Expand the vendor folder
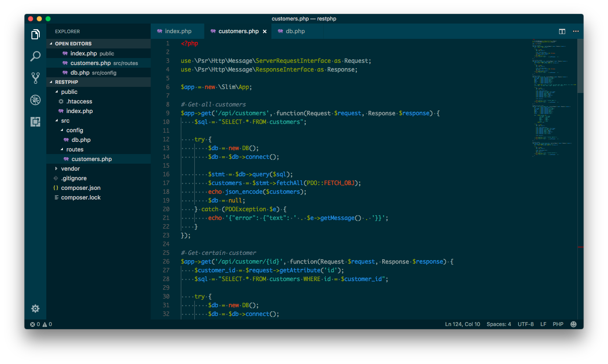The height and width of the screenshot is (364, 608). click(70, 168)
